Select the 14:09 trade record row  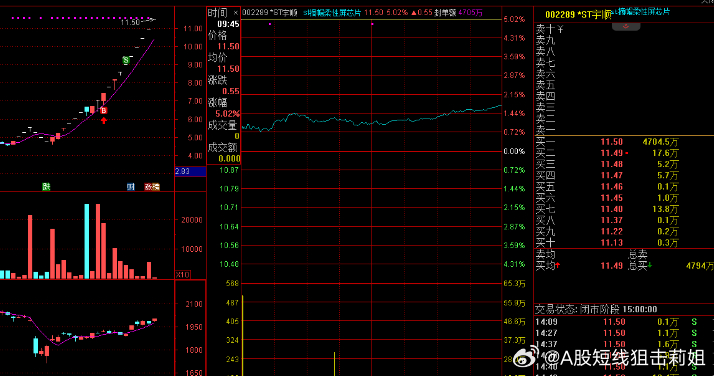tap(624, 322)
